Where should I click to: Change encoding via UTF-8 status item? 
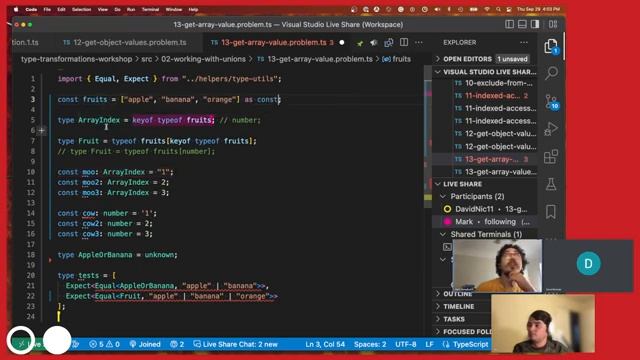pos(406,344)
